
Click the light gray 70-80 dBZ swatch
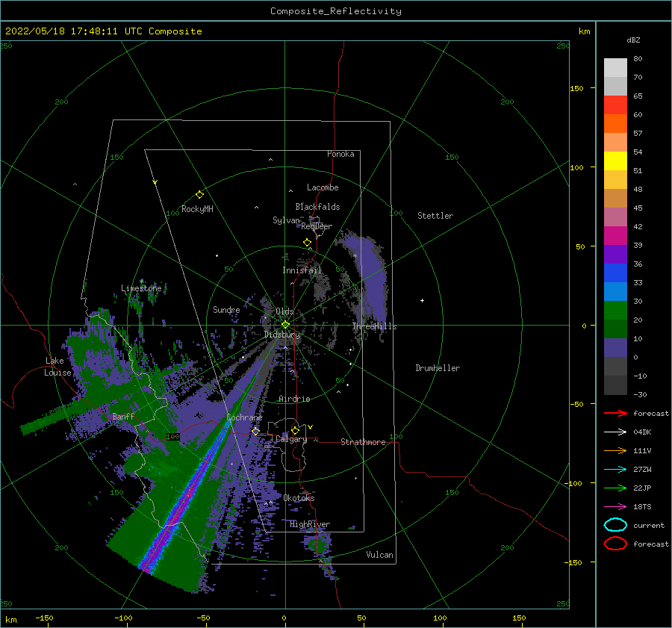(615, 68)
